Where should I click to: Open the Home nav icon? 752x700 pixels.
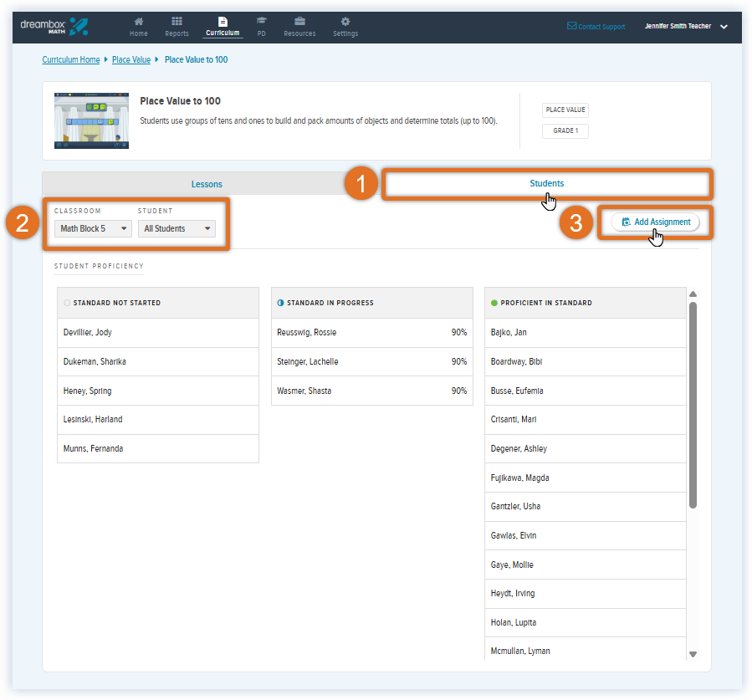click(x=139, y=21)
